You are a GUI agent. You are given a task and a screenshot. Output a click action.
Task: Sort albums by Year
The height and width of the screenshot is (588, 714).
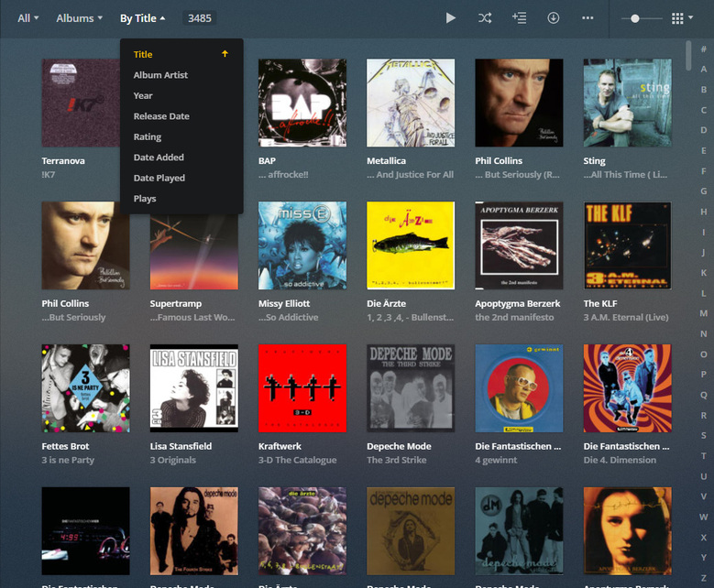click(x=143, y=95)
